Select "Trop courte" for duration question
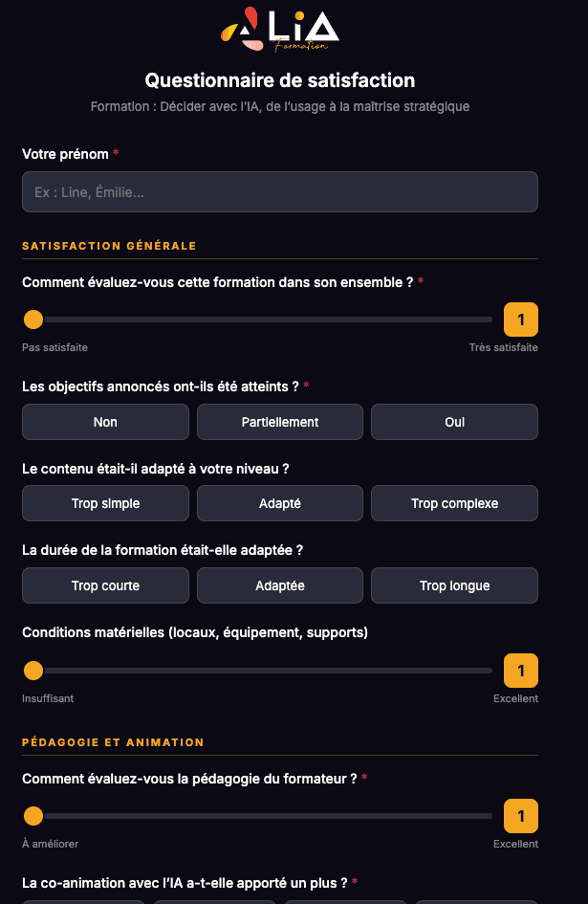This screenshot has width=588, height=904. (105, 584)
